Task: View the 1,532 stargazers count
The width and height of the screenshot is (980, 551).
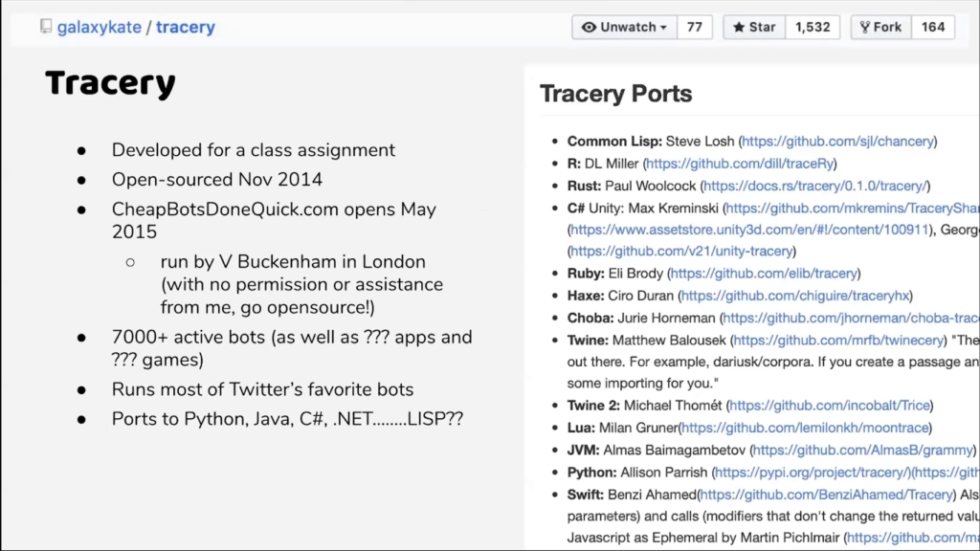Action: [813, 27]
